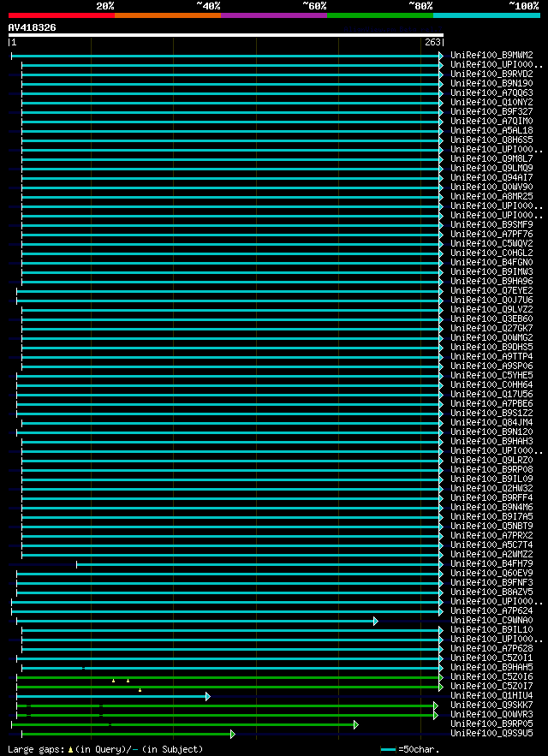The width and height of the screenshot is (548, 756).
Task: Select the UniRef100_B9HAH5 label
Action: pos(491,667)
